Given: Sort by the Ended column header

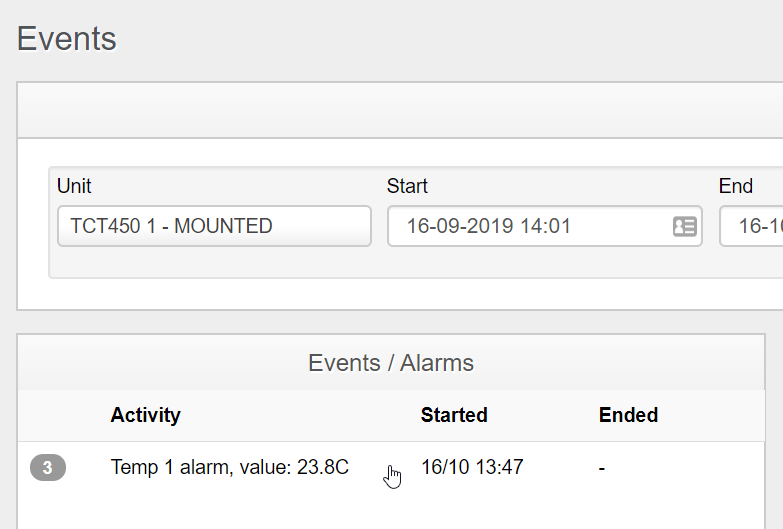Looking at the screenshot, I should pos(628,415).
